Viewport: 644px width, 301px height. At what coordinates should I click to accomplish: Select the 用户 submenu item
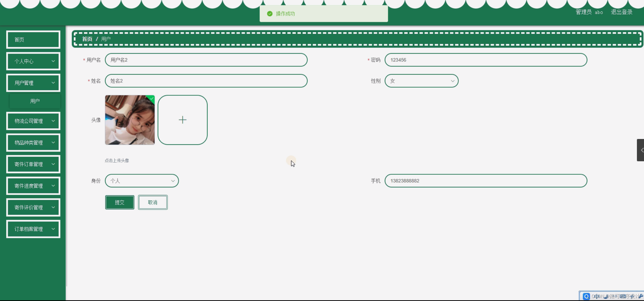coord(35,101)
